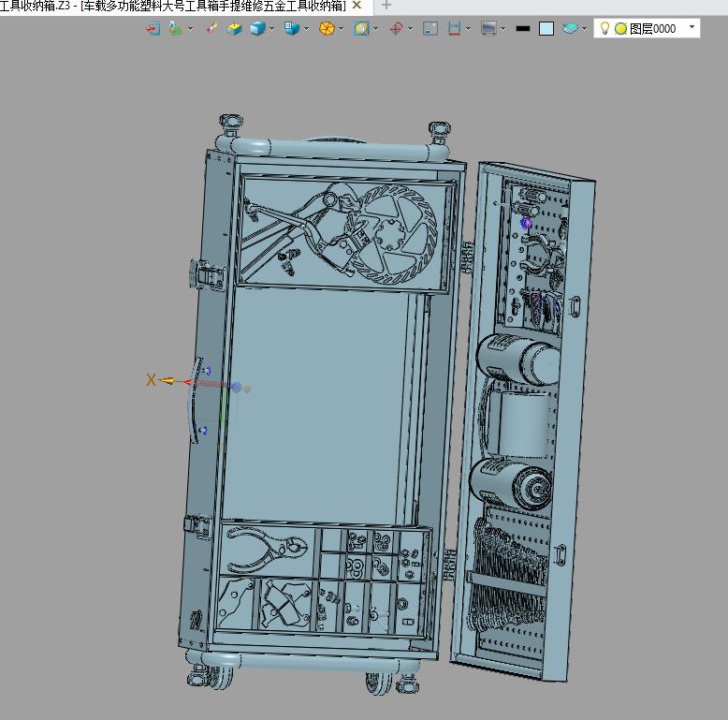The image size is (728, 720).
Task: Open dropdown next to the green visibility icon
Action: point(190,29)
